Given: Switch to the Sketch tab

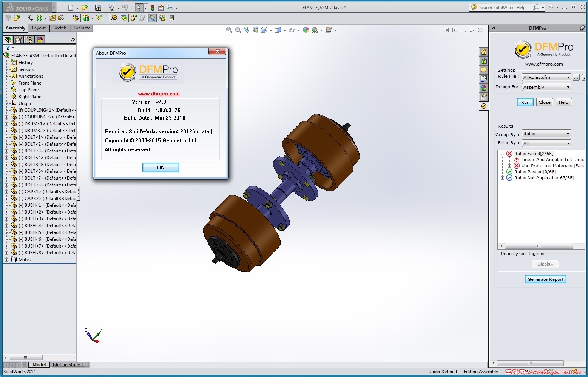Looking at the screenshot, I should click(x=60, y=28).
